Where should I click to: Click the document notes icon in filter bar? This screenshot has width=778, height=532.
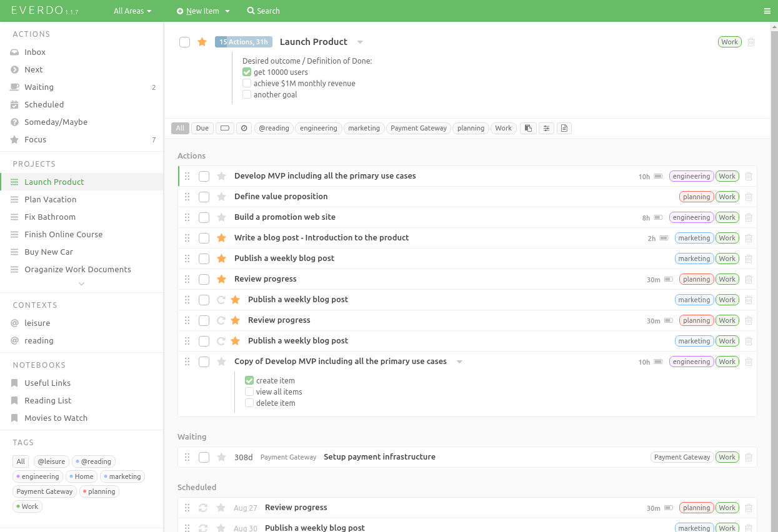click(x=564, y=129)
